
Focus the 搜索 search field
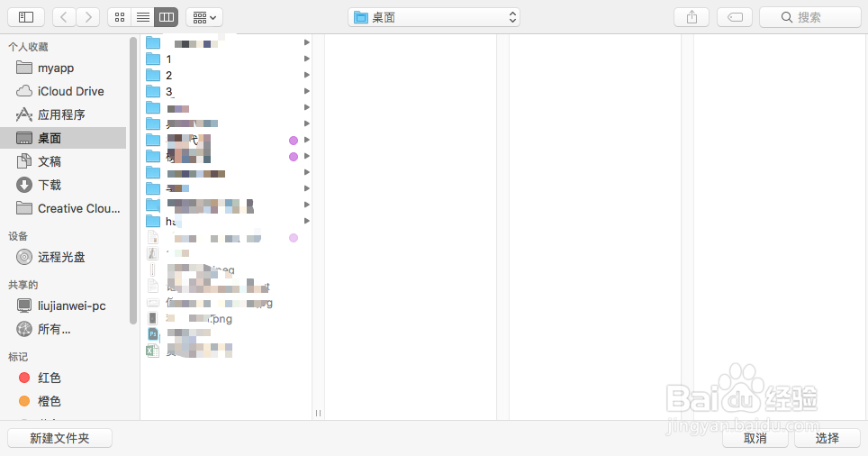(x=809, y=17)
